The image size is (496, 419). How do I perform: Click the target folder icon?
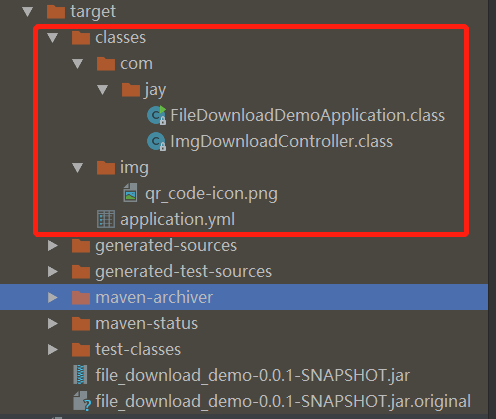pyautogui.click(x=56, y=12)
